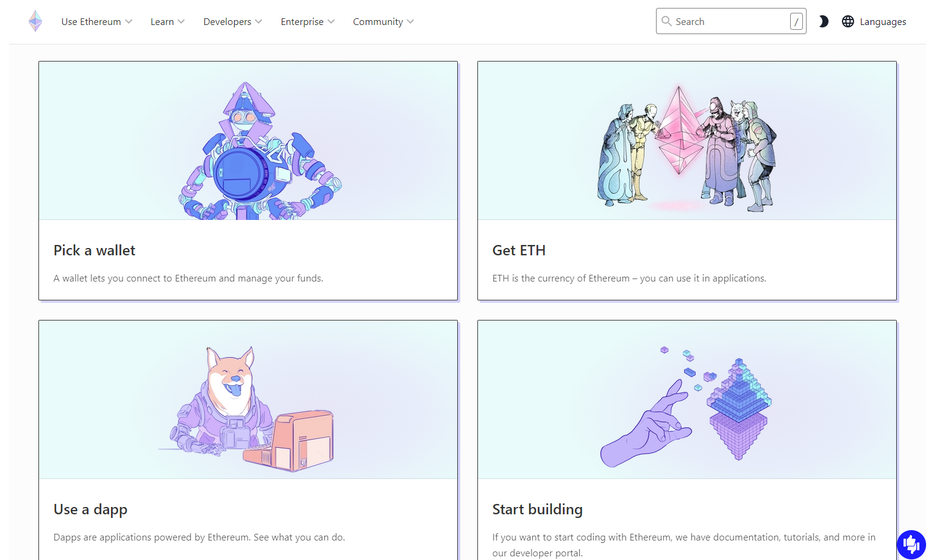934x560 pixels.
Task: Expand the Learn dropdown chevron
Action: pyautogui.click(x=181, y=21)
